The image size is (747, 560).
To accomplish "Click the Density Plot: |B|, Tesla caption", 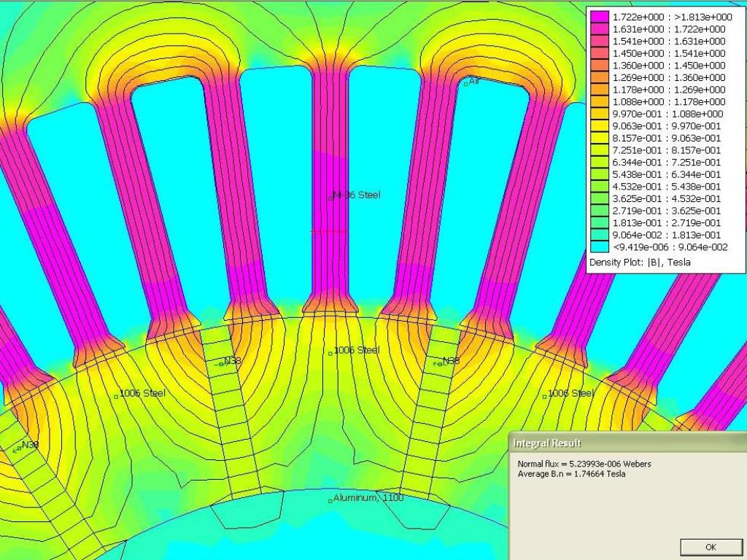I will click(639, 262).
